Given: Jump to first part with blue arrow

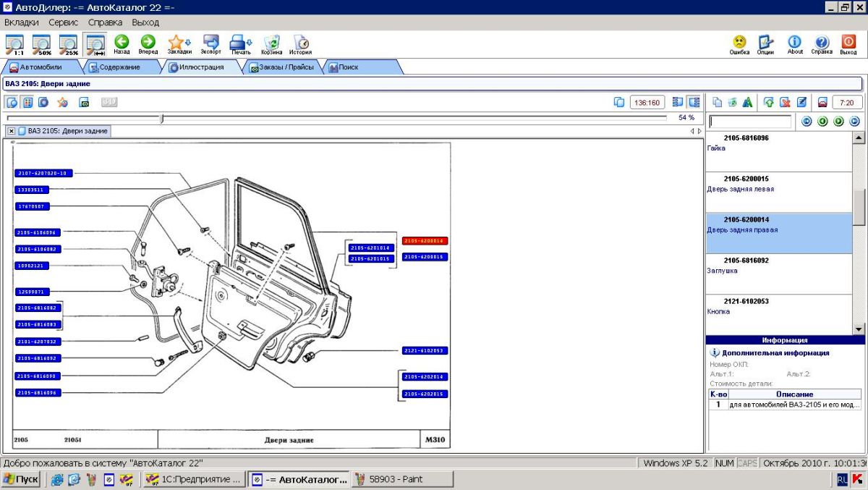Looking at the screenshot, I should click(807, 122).
